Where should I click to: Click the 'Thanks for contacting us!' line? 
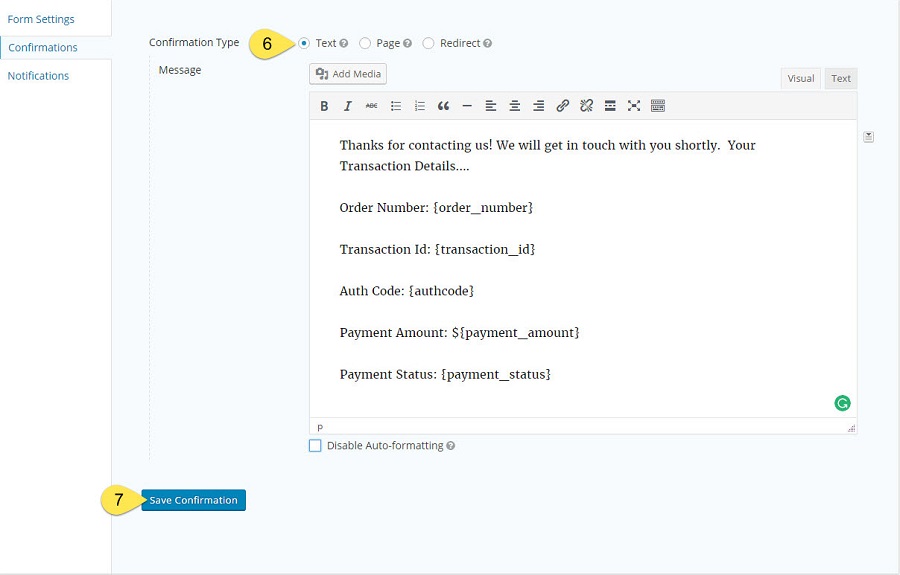pyautogui.click(x=416, y=145)
